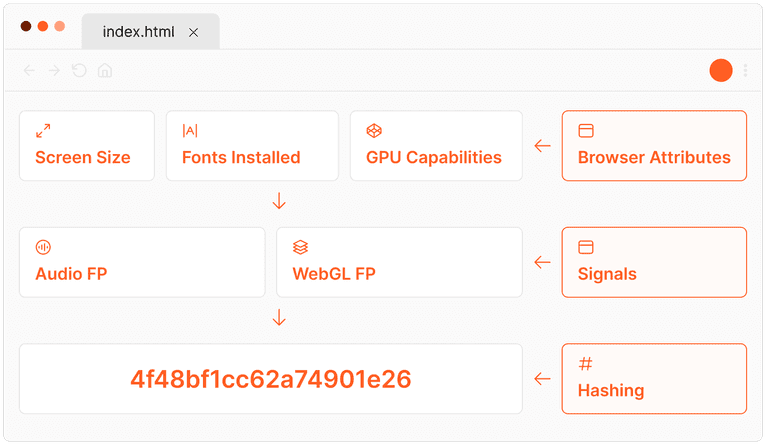766x445 pixels.
Task: Click the Hashing pound-sign icon
Action: [586, 364]
